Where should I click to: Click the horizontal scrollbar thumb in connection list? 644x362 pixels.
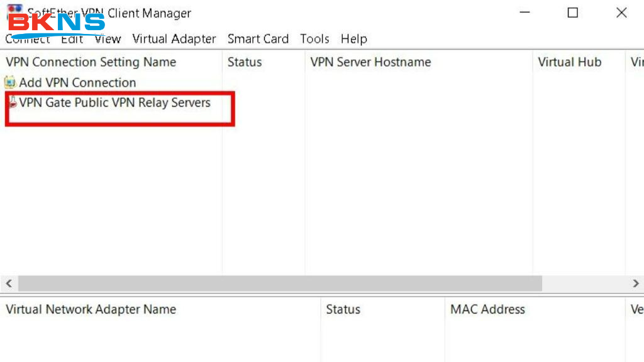click(x=280, y=284)
